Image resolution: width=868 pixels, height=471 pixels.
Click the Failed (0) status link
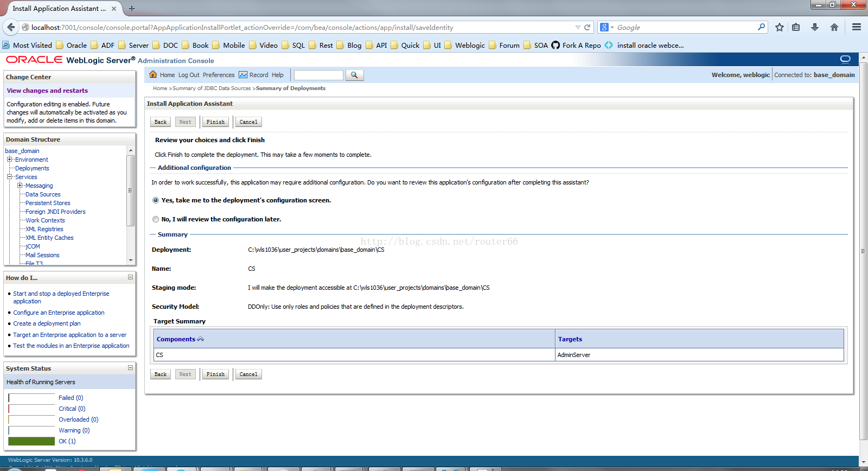(71, 398)
